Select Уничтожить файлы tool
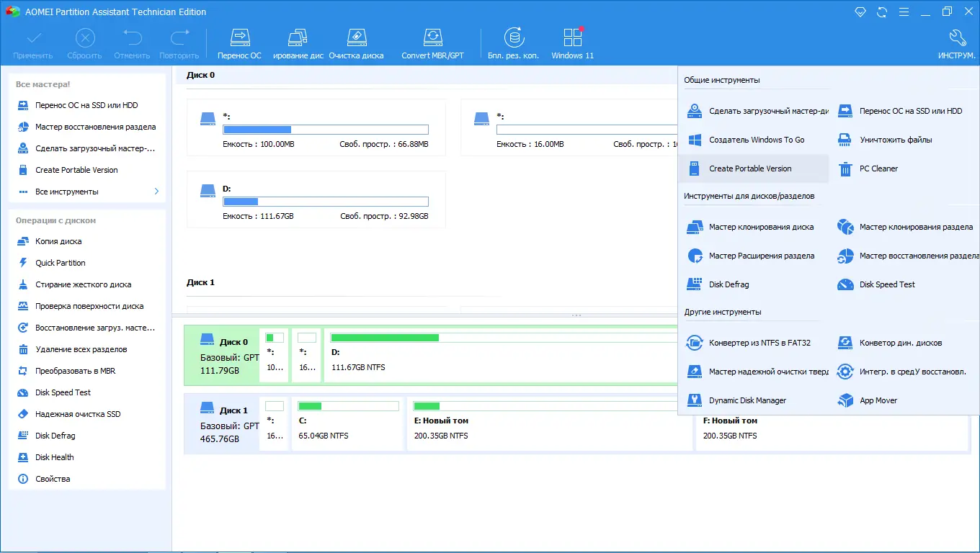Screen dimensions: 980x553 pyautogui.click(x=904, y=140)
